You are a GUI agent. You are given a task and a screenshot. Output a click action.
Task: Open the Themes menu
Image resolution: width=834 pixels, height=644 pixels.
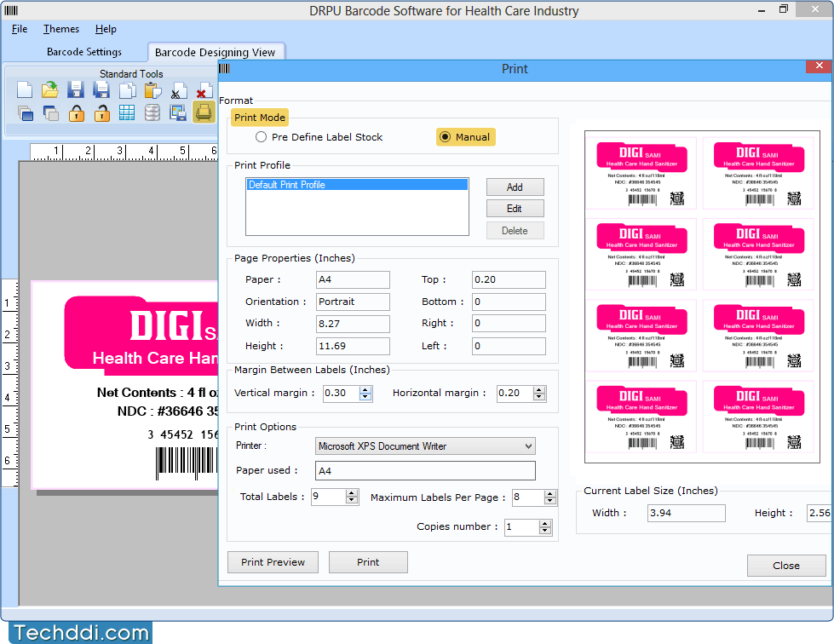61,29
